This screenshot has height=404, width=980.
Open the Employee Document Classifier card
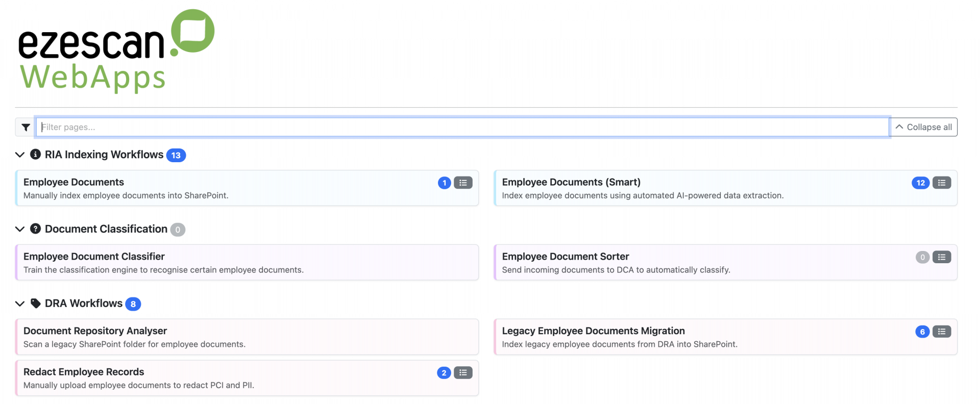click(247, 263)
